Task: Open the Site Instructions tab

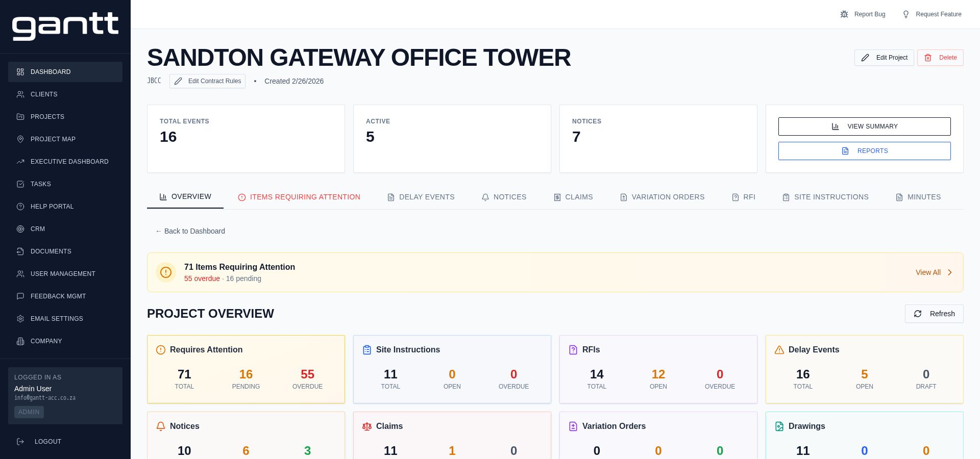Action: pyautogui.click(x=825, y=197)
